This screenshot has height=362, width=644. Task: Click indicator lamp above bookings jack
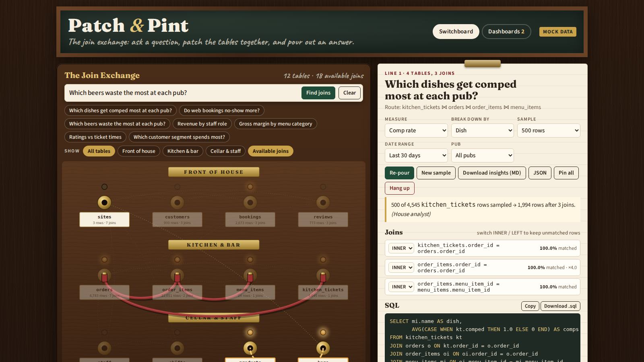[x=250, y=187]
